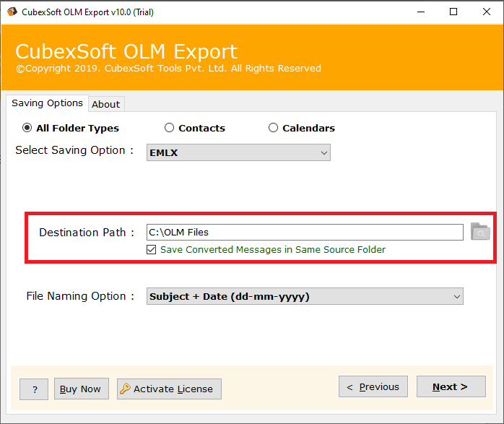
Task: Close the CubexSoft OLM Export window
Action: 487,12
